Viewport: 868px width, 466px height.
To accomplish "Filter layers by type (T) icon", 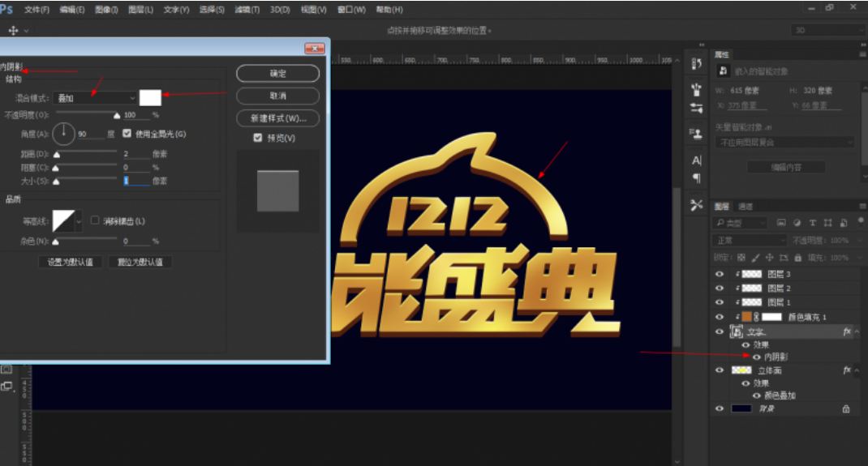I will [x=812, y=223].
